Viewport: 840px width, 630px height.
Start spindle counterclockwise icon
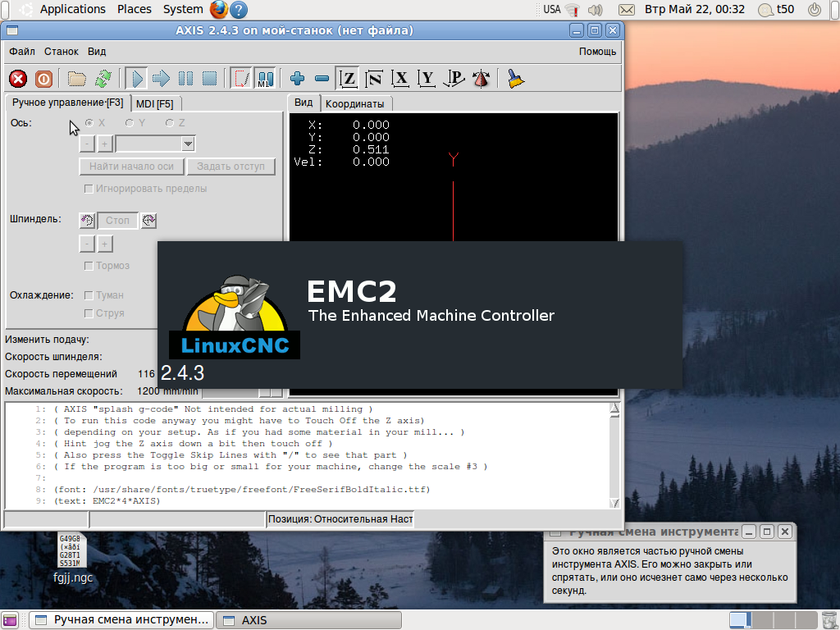pyautogui.click(x=87, y=220)
